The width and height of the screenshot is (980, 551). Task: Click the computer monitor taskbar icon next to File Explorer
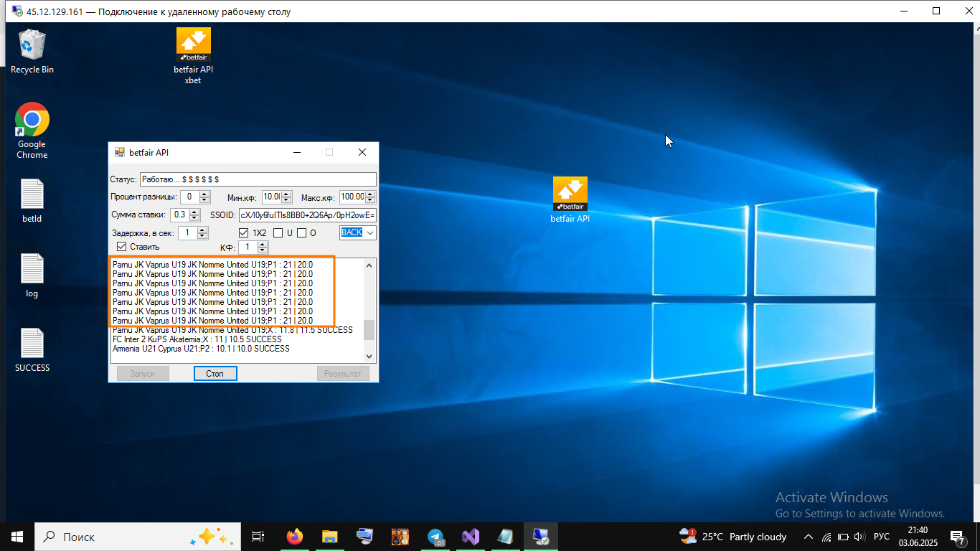click(x=364, y=536)
